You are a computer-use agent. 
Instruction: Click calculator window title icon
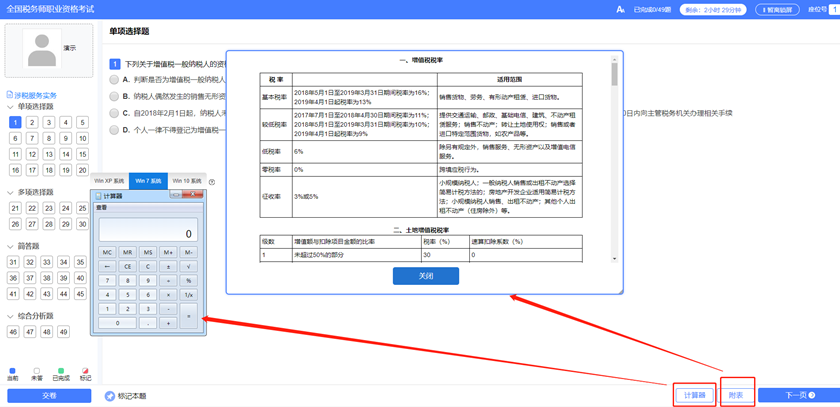(x=98, y=196)
